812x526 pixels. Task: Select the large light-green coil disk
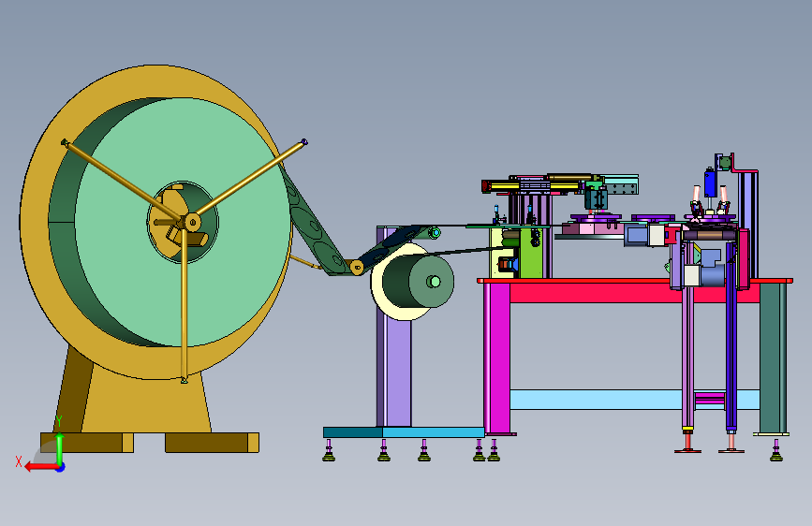(183, 222)
